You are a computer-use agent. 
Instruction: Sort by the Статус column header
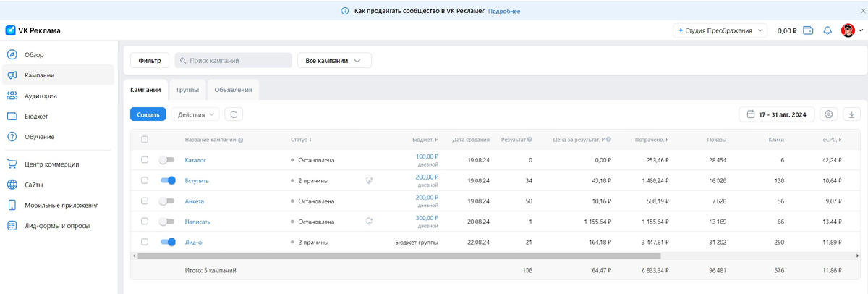pyautogui.click(x=302, y=140)
